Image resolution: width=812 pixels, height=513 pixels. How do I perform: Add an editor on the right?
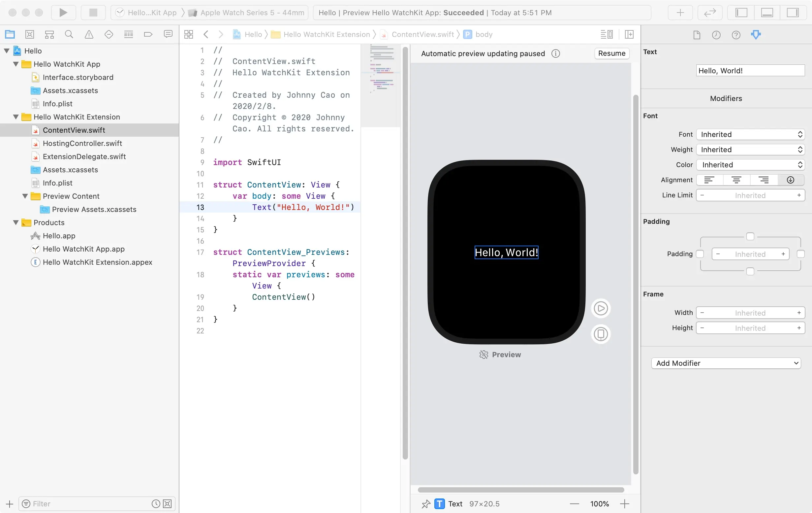[x=629, y=34]
